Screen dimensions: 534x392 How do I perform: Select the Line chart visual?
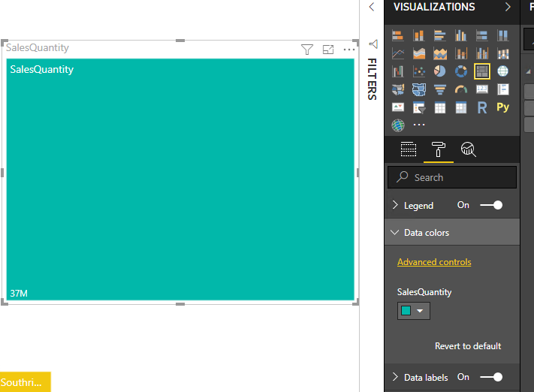point(398,53)
